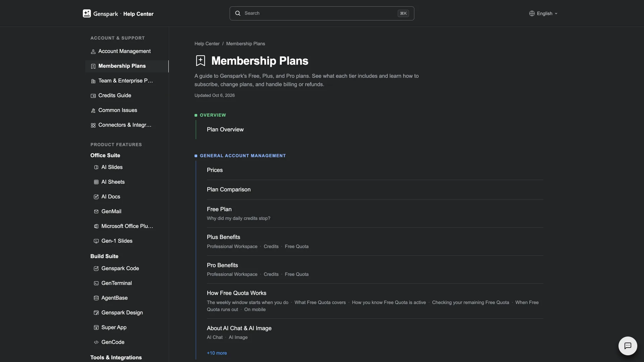Click 'On mobile' sublink
This screenshot has width=644, height=362.
click(255, 309)
